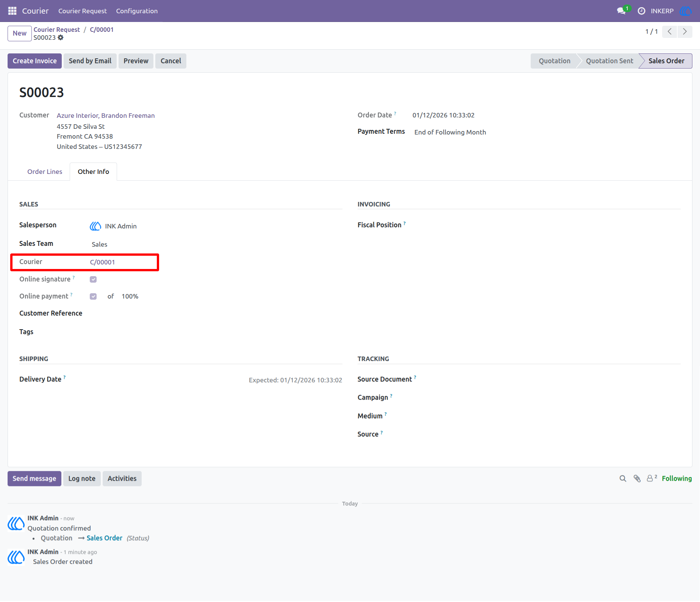The height and width of the screenshot is (602, 700).
Task: Open the C/00001 courier link
Action: 102,262
